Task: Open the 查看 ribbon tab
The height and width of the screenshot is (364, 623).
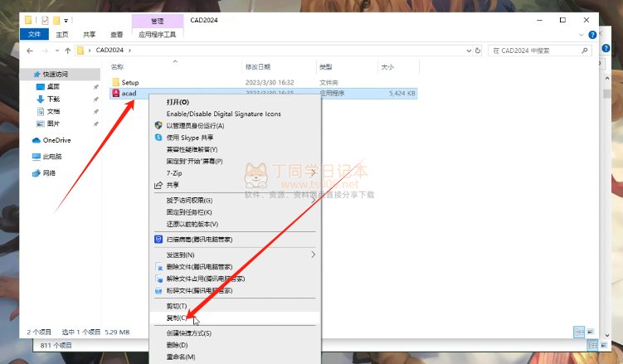Action: pos(116,35)
